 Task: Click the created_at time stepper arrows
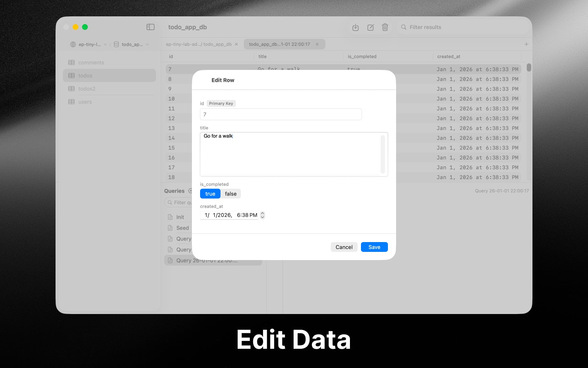[262, 215]
